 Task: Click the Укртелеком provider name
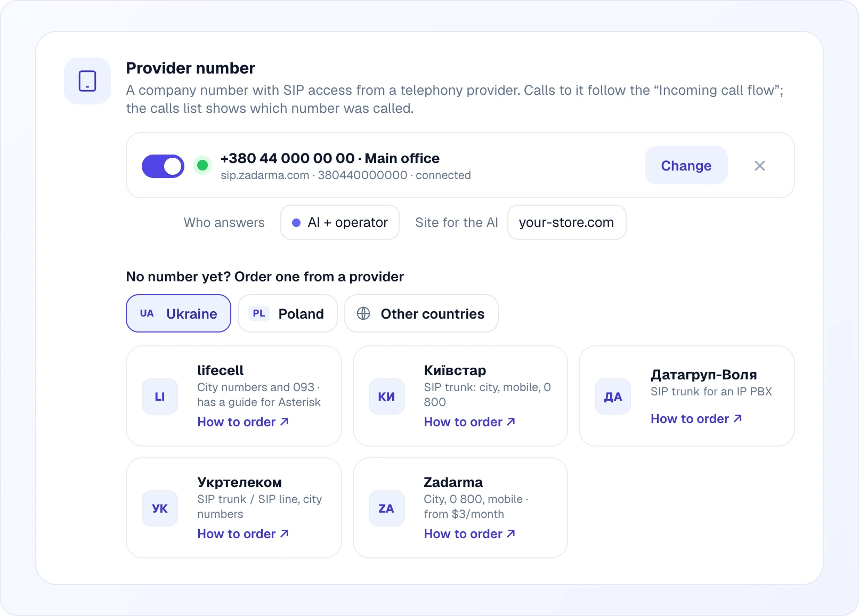[240, 482]
